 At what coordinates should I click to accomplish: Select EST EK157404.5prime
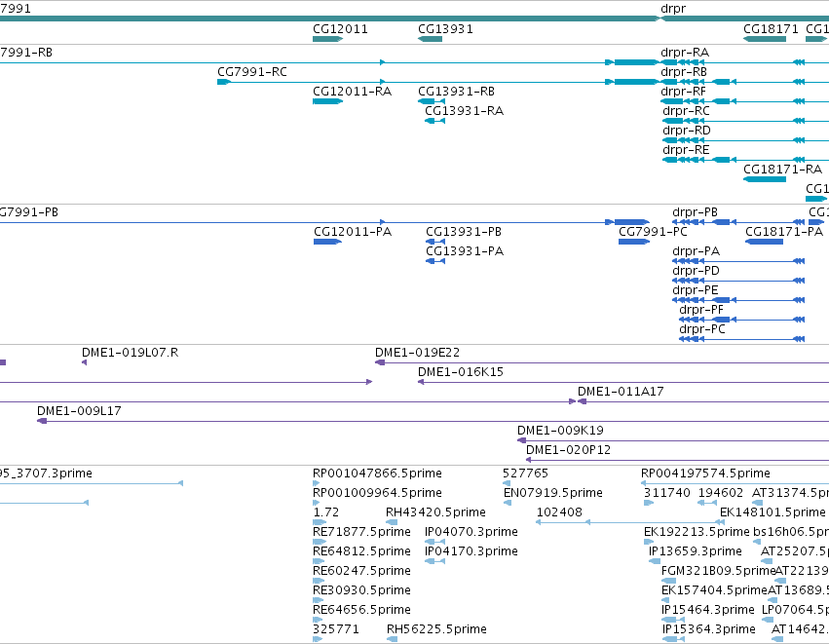pos(714,591)
